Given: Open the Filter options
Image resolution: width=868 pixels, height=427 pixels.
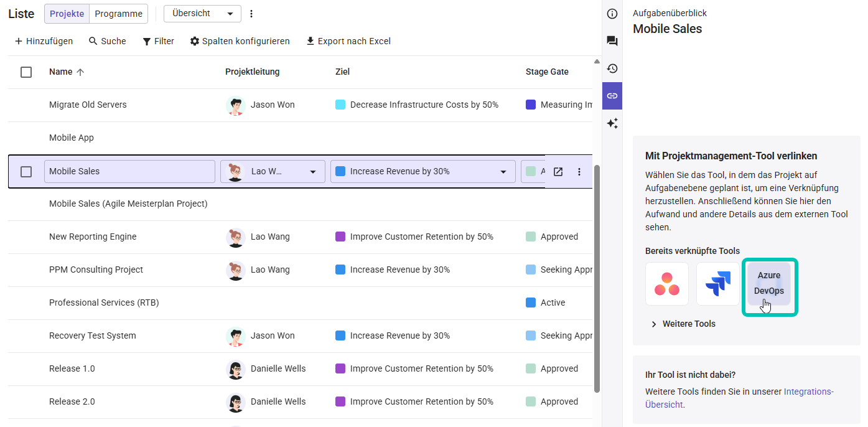Looking at the screenshot, I should point(158,41).
